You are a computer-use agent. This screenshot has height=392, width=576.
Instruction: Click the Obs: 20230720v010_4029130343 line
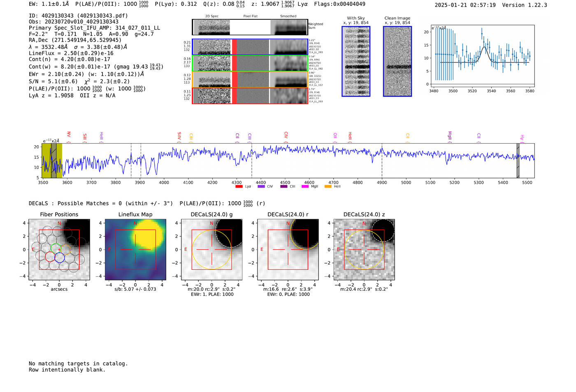pos(74,22)
